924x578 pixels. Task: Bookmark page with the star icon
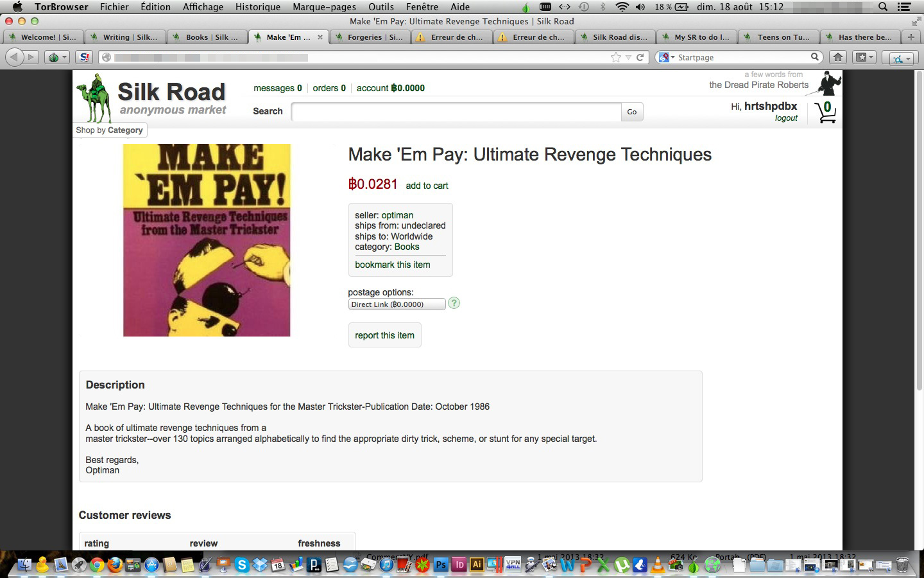click(x=616, y=57)
